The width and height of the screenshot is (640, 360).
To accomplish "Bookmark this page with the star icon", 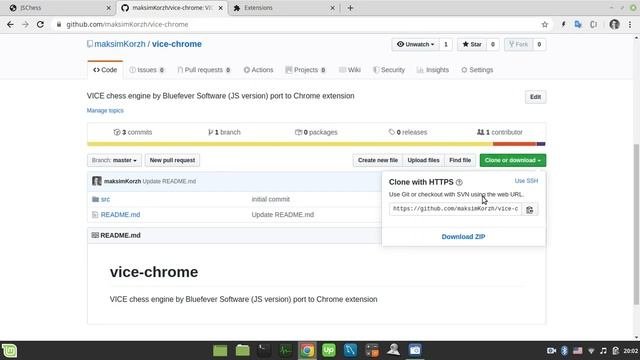I will [x=544, y=24].
